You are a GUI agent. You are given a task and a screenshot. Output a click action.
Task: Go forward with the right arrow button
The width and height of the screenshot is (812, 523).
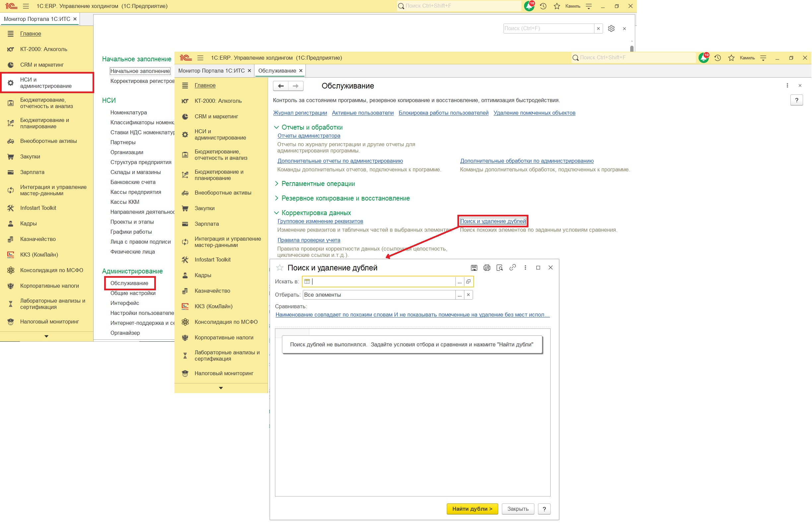[296, 86]
